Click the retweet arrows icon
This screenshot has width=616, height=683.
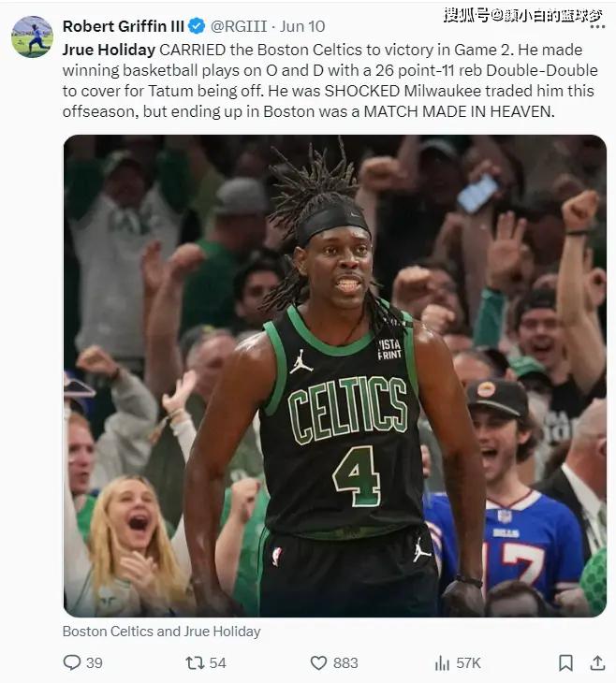click(x=195, y=662)
